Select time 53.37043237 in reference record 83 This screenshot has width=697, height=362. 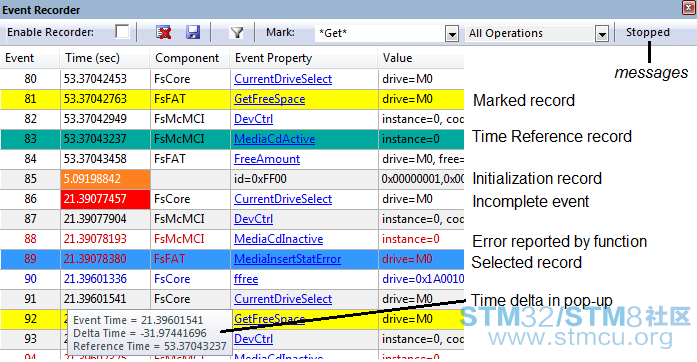tap(95, 139)
